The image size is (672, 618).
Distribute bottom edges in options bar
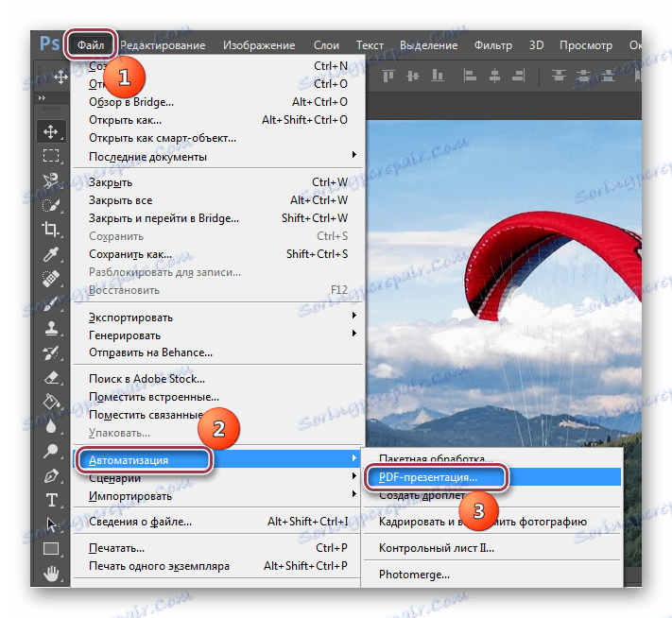608,77
